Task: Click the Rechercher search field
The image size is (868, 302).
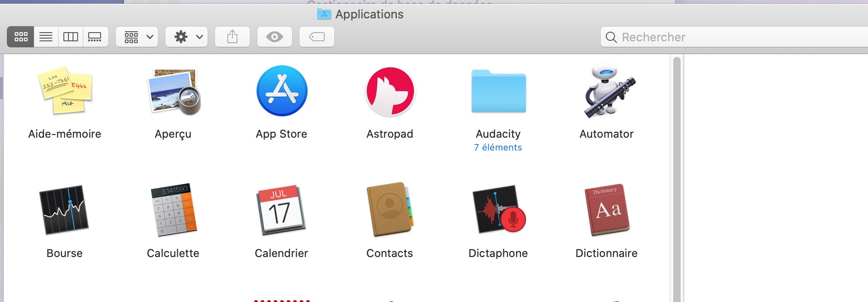Action: pyautogui.click(x=735, y=37)
